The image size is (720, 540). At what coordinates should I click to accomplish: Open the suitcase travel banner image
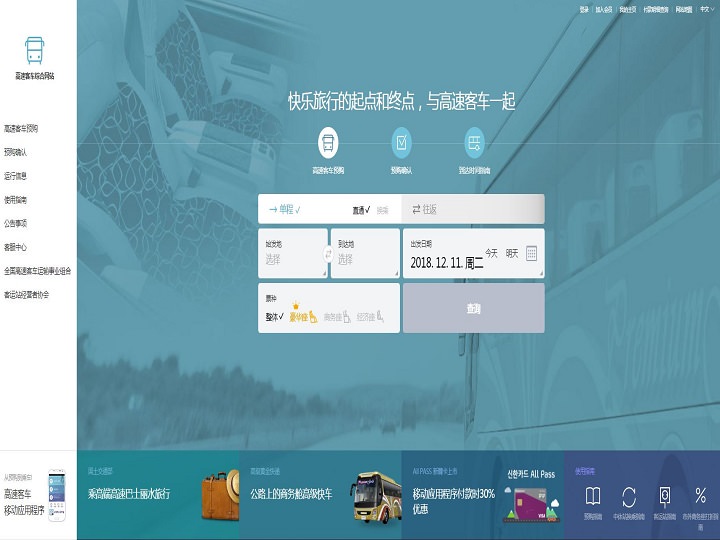coord(220,495)
